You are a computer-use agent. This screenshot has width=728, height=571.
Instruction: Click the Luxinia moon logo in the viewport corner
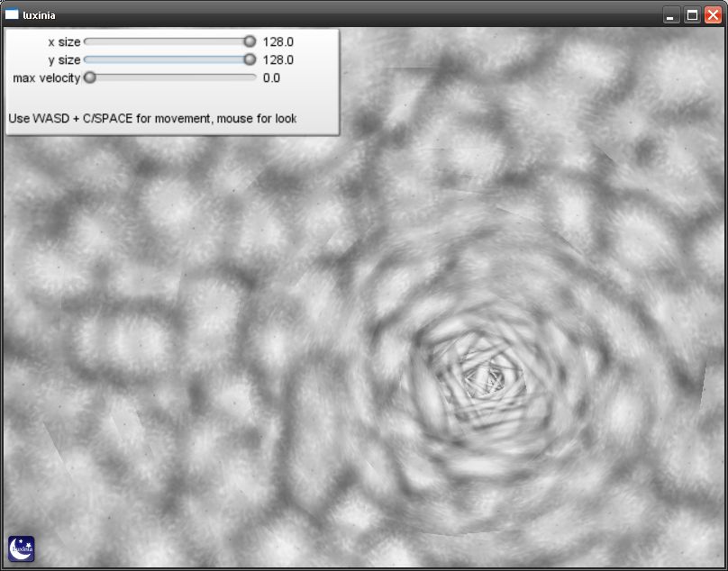[21, 548]
